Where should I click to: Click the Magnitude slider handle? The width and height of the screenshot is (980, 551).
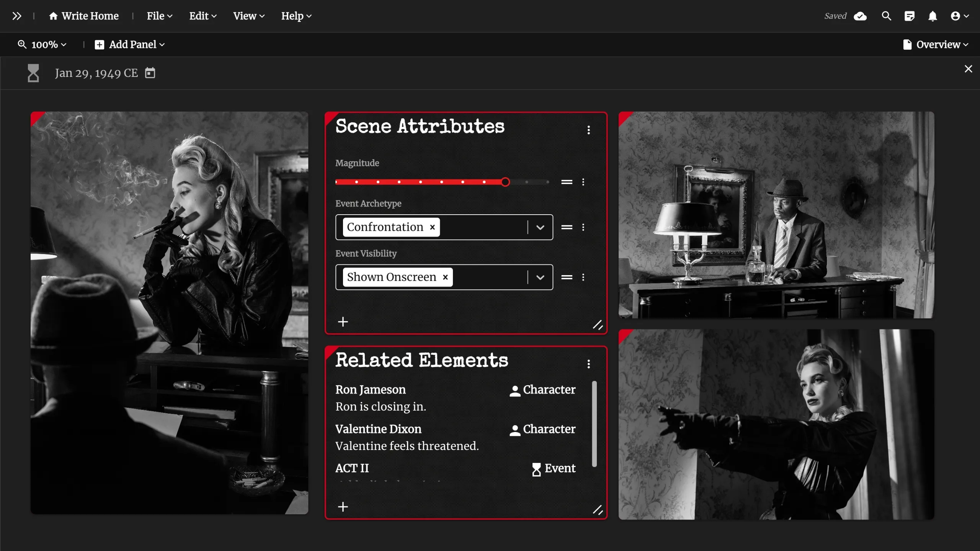(505, 182)
